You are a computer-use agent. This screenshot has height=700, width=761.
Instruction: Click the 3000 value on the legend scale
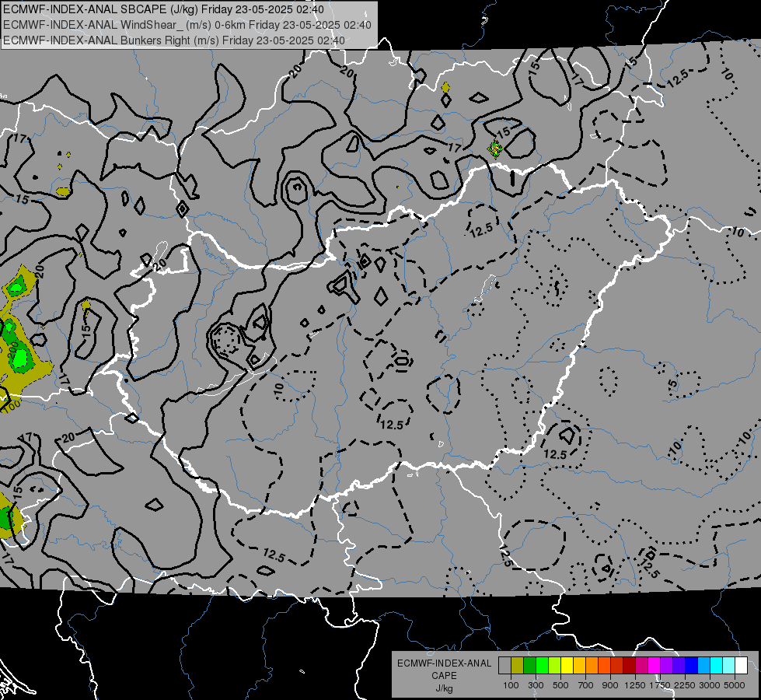[710, 685]
